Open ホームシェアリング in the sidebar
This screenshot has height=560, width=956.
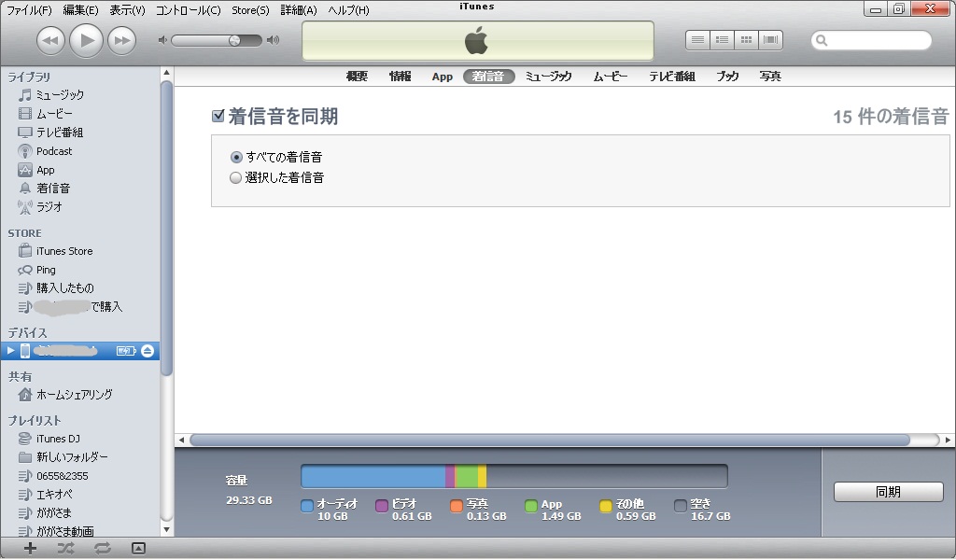click(74, 395)
